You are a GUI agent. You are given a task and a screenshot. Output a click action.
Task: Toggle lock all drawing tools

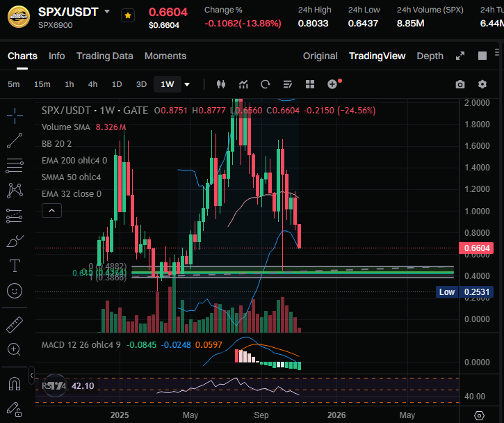pos(15,409)
